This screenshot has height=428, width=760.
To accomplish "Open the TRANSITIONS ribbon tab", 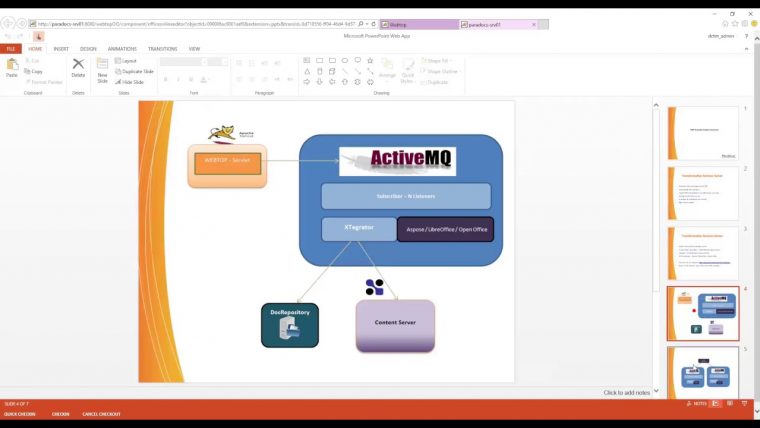I will click(x=162, y=48).
